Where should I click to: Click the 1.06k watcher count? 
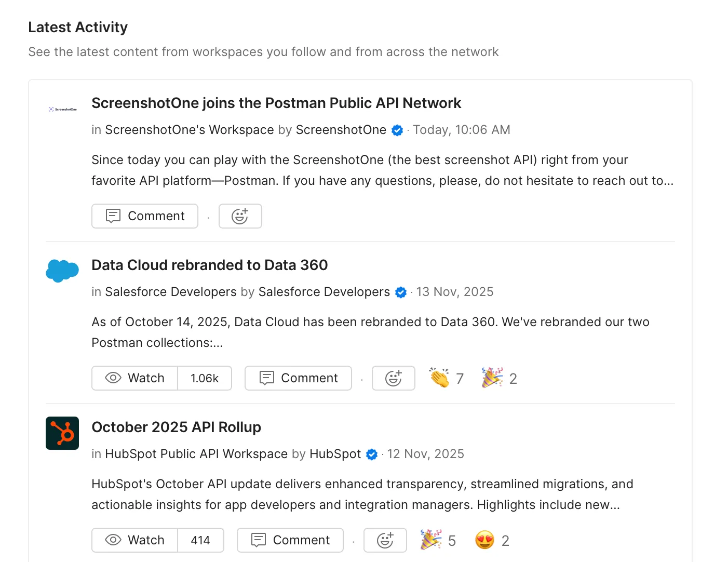(205, 378)
